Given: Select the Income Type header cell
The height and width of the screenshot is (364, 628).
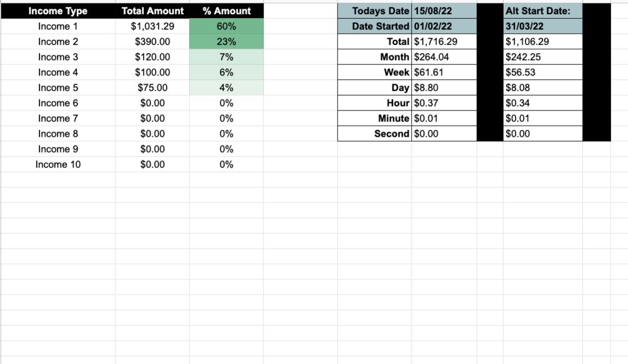Looking at the screenshot, I should pyautogui.click(x=57, y=11).
